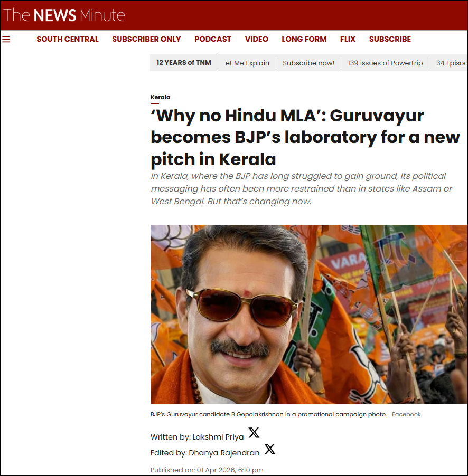Click Subscribe in the navigation bar

(390, 39)
